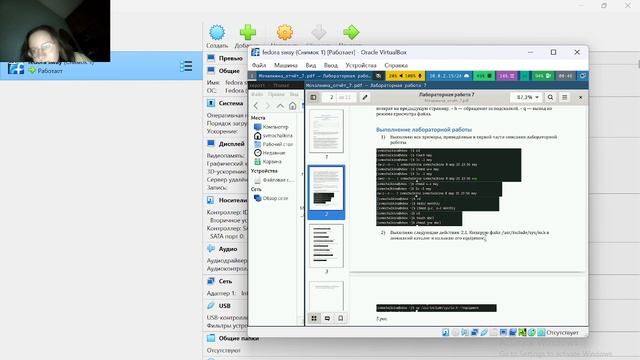Open the 87,3% zoom dropdown
The image size is (640, 360).
pyautogui.click(x=527, y=97)
